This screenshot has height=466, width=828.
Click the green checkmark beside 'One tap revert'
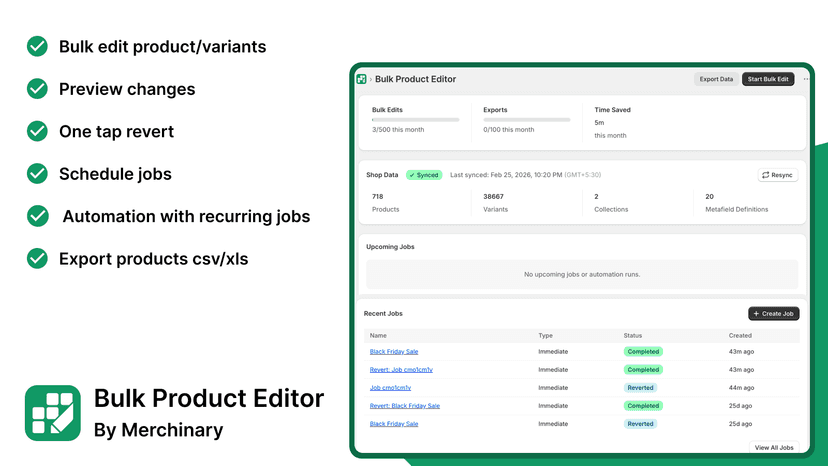click(37, 131)
